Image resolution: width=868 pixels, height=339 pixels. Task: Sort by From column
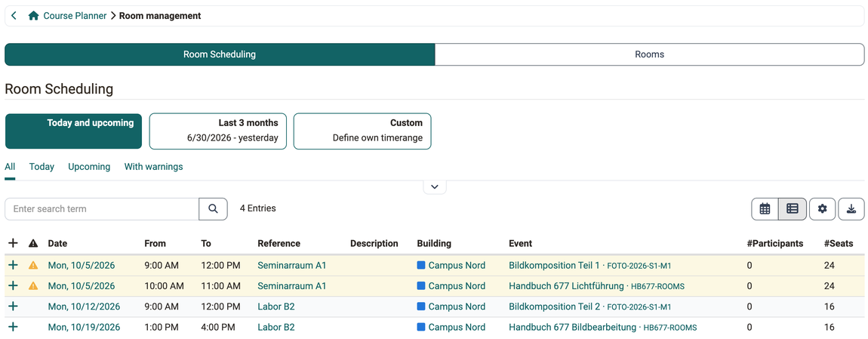[x=155, y=243]
